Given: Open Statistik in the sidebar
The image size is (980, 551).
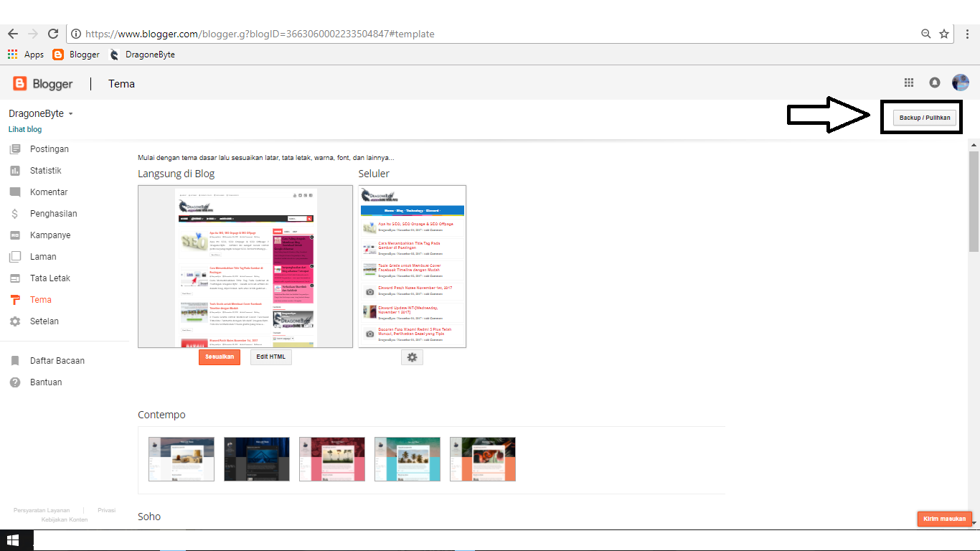Looking at the screenshot, I should click(46, 171).
